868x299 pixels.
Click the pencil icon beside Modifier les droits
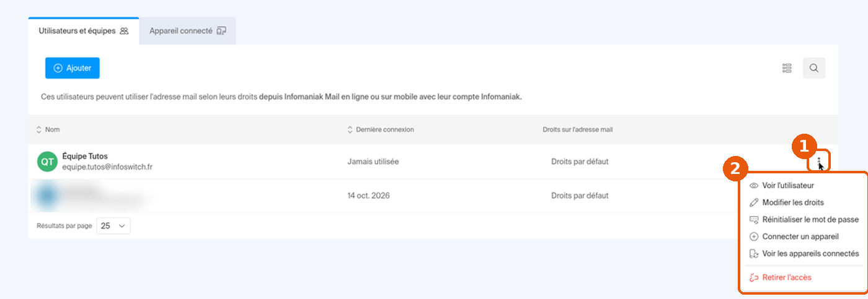click(754, 202)
